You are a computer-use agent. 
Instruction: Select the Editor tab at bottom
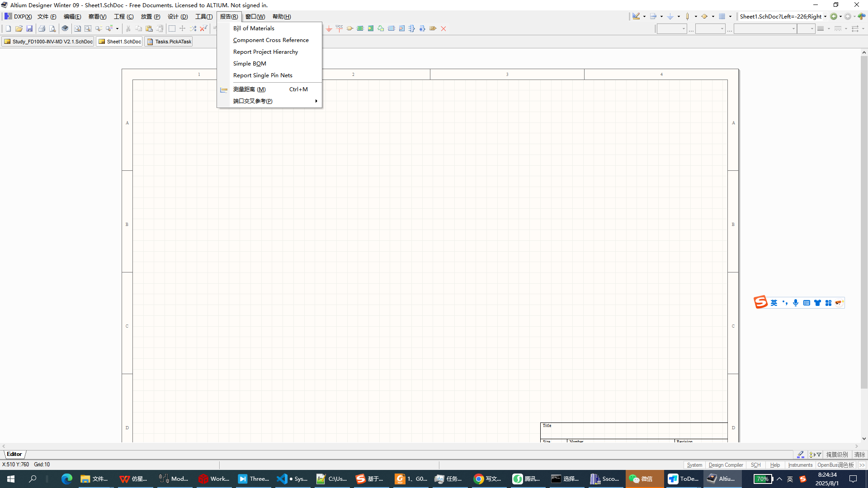click(x=14, y=454)
